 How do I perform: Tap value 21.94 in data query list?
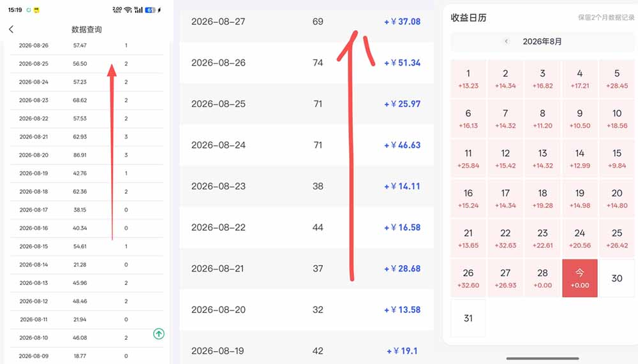80,319
